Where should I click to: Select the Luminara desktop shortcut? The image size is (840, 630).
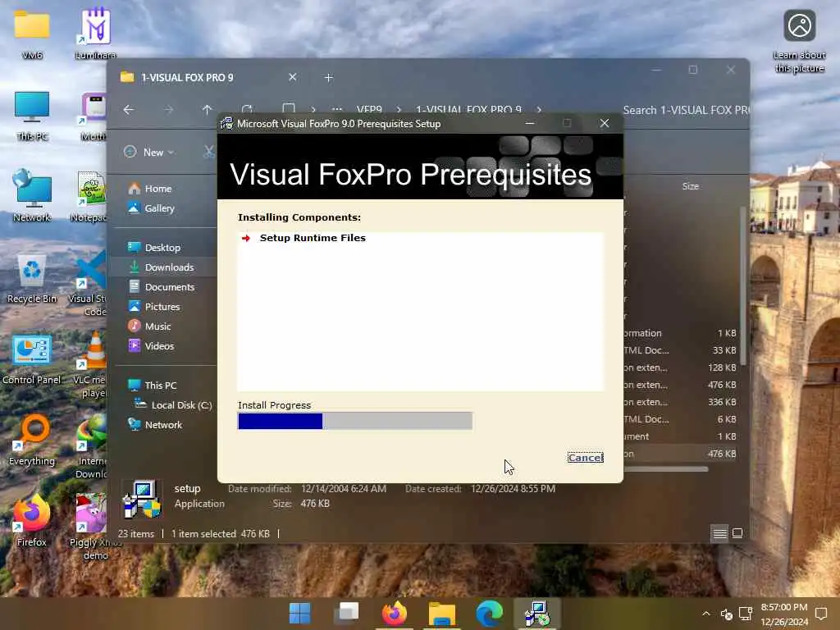click(x=96, y=33)
